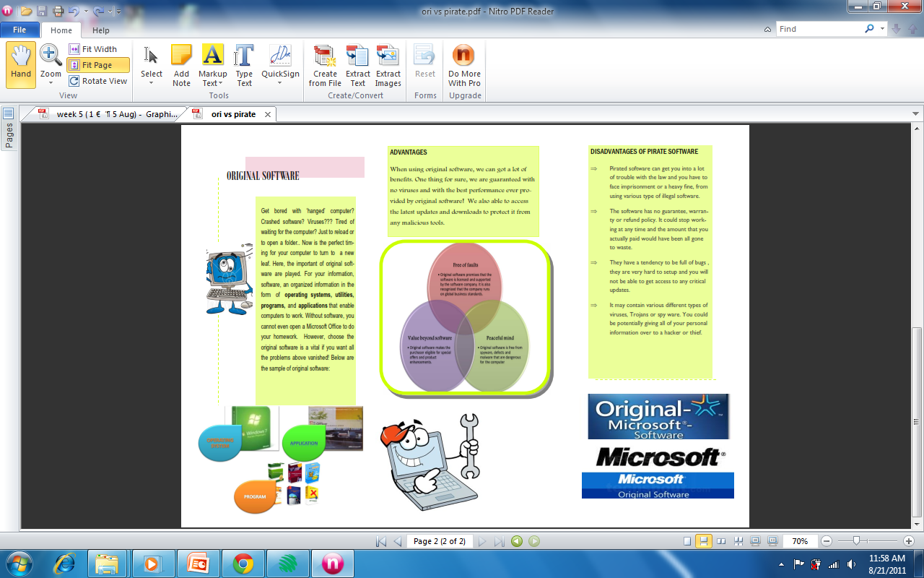Click the Redo quick-access icon

pos(99,11)
